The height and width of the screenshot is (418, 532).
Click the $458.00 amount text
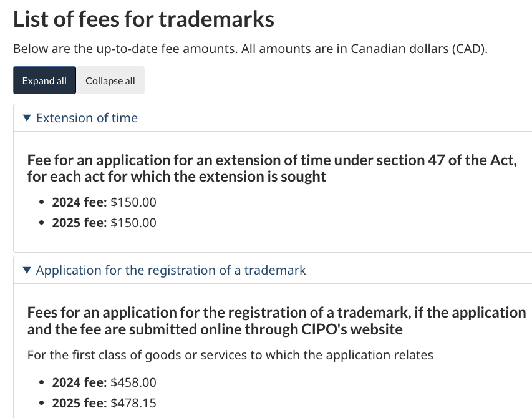point(133,382)
